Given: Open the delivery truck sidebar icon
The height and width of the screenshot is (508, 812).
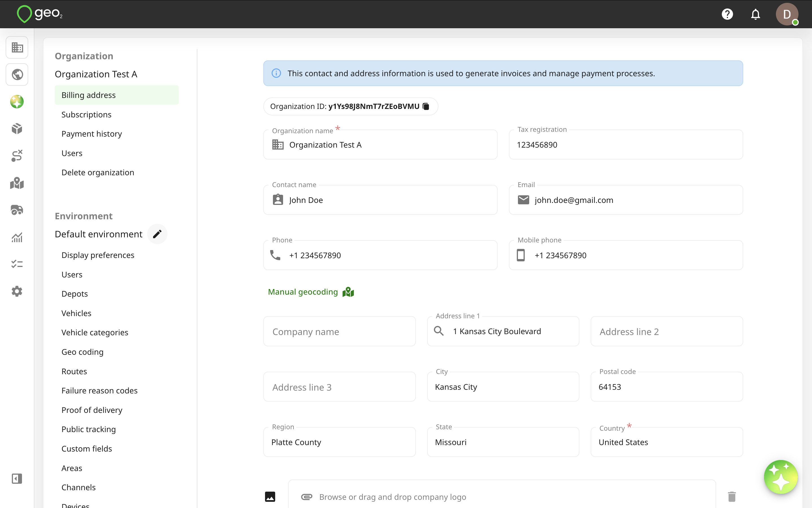Looking at the screenshot, I should coord(17,210).
